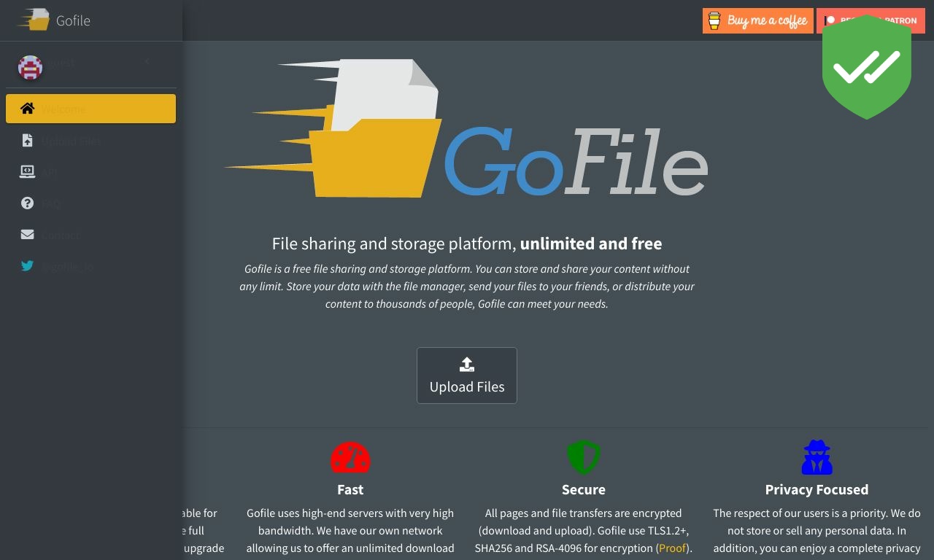This screenshot has height=560, width=934.
Task: Click the green shield Secure icon
Action: tap(584, 458)
